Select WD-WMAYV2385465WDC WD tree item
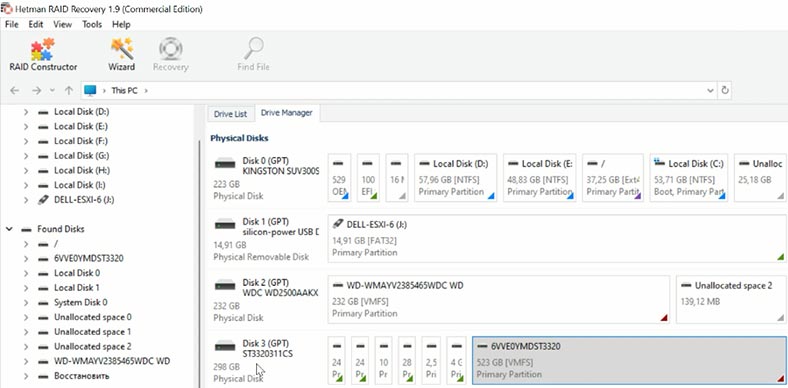The height and width of the screenshot is (388, 788). click(x=112, y=361)
